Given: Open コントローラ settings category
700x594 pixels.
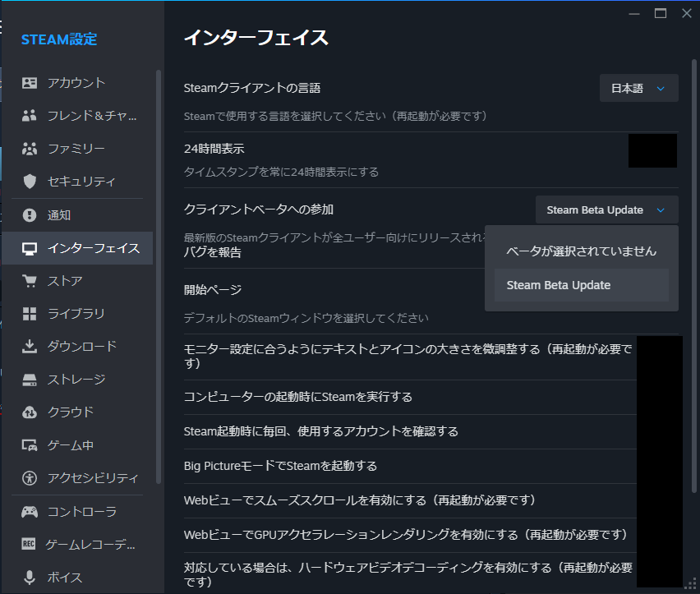Looking at the screenshot, I should (78, 512).
